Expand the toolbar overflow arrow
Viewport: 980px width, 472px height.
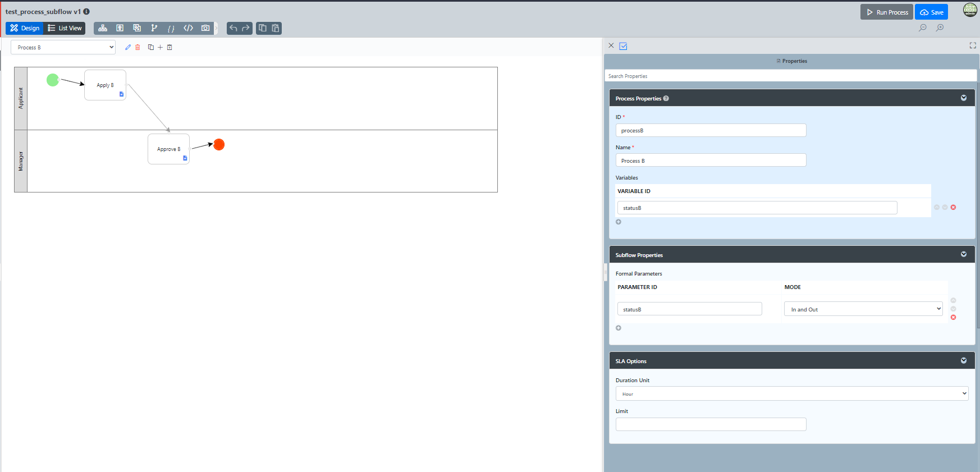(216, 28)
